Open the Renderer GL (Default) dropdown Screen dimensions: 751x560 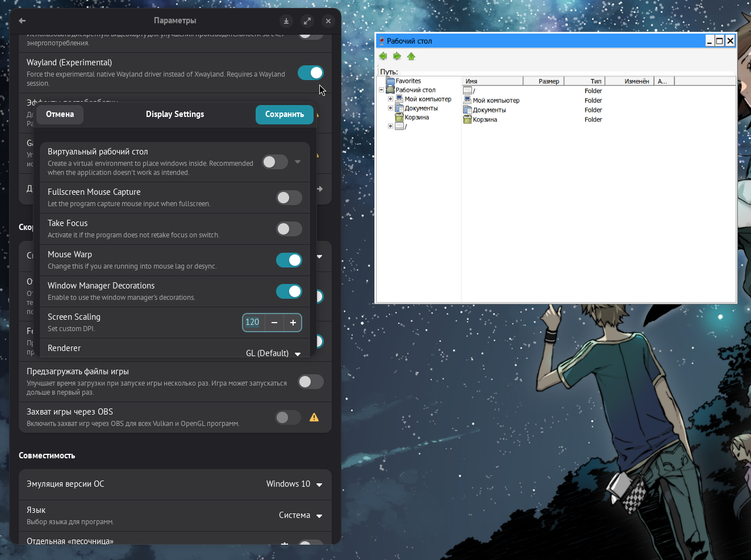tap(274, 353)
